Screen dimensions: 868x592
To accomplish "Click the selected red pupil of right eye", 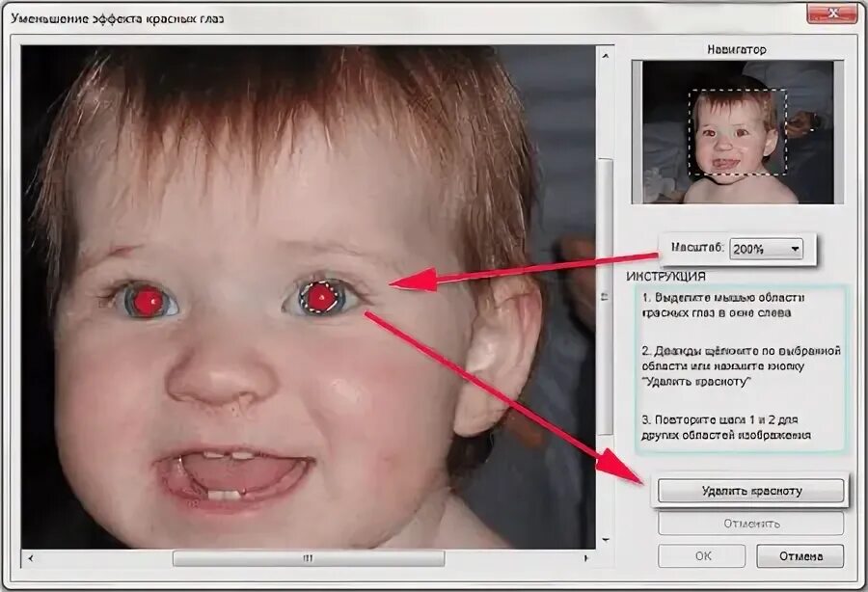I will pos(320,298).
